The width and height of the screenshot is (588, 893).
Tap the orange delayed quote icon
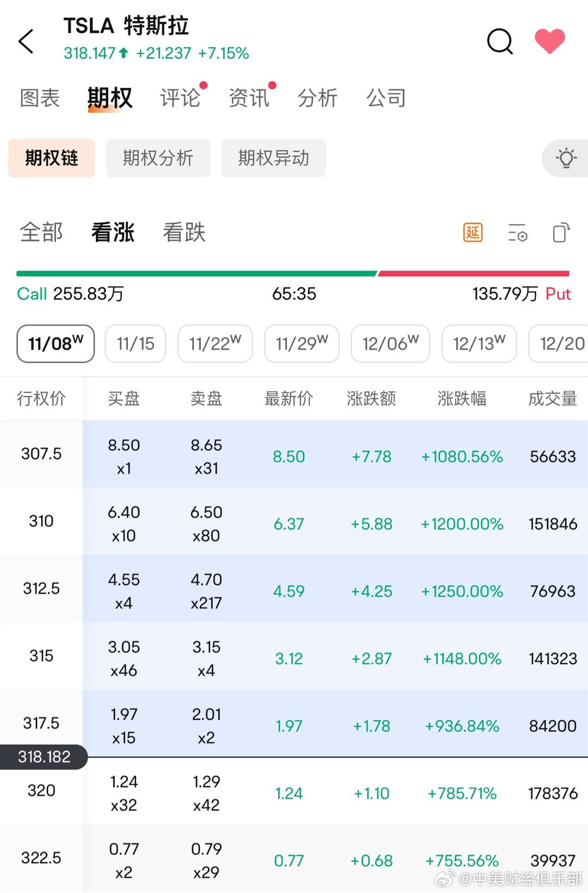[473, 233]
